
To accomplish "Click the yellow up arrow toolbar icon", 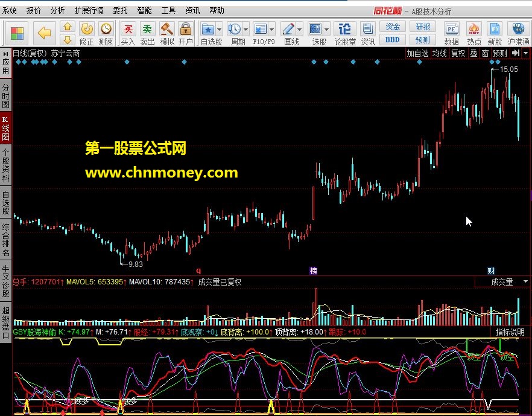I will [68, 27].
